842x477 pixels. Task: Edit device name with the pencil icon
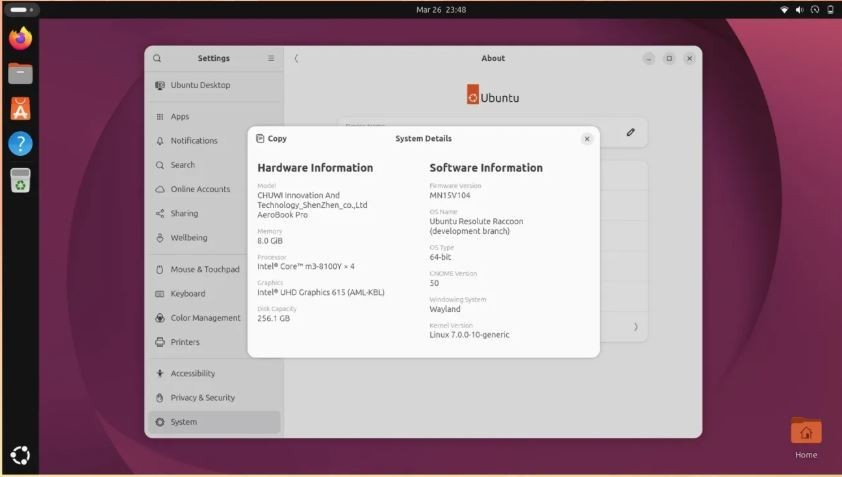tap(630, 132)
